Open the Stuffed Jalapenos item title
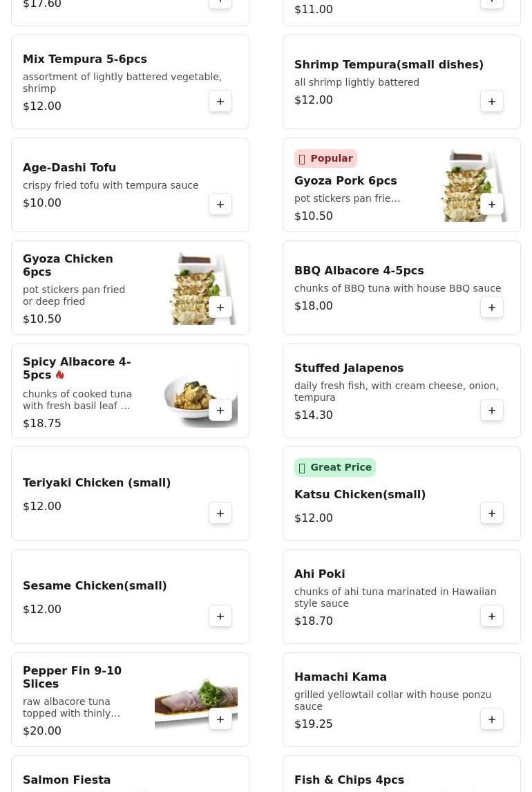 tap(349, 368)
